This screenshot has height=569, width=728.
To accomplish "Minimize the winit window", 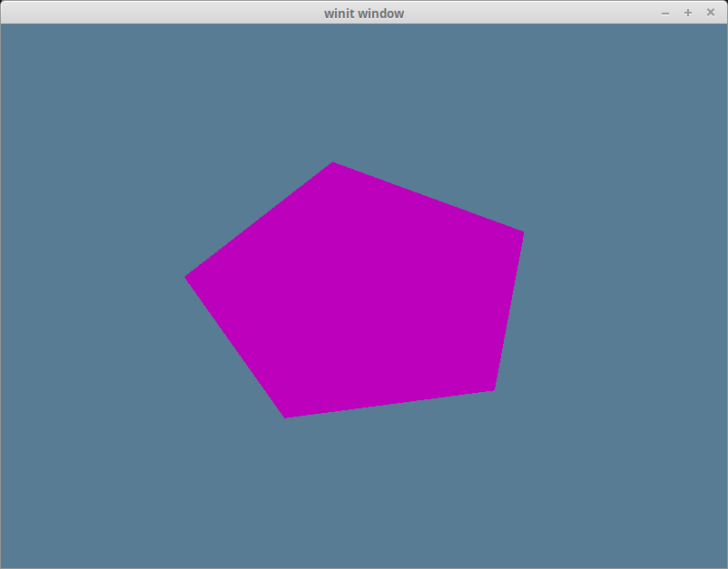I will click(665, 13).
